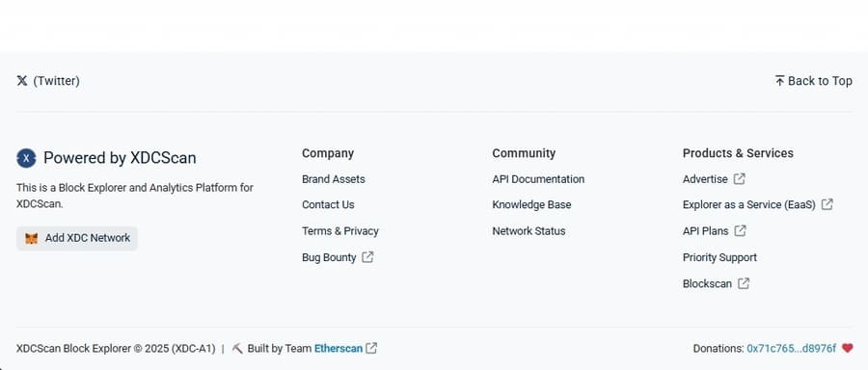Click external-link icon beside Advertise
Viewport: 868px width, 370px height.
[x=739, y=179]
